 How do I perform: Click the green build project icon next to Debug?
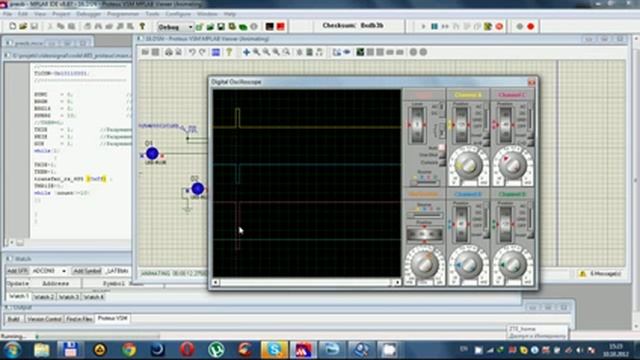199,27
